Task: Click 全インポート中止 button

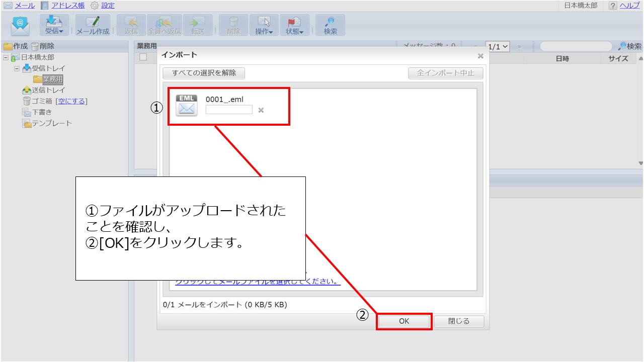Action: [x=446, y=73]
